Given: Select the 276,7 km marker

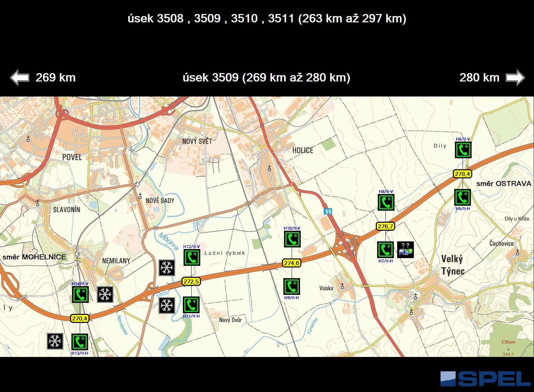Looking at the screenshot, I should tap(385, 226).
